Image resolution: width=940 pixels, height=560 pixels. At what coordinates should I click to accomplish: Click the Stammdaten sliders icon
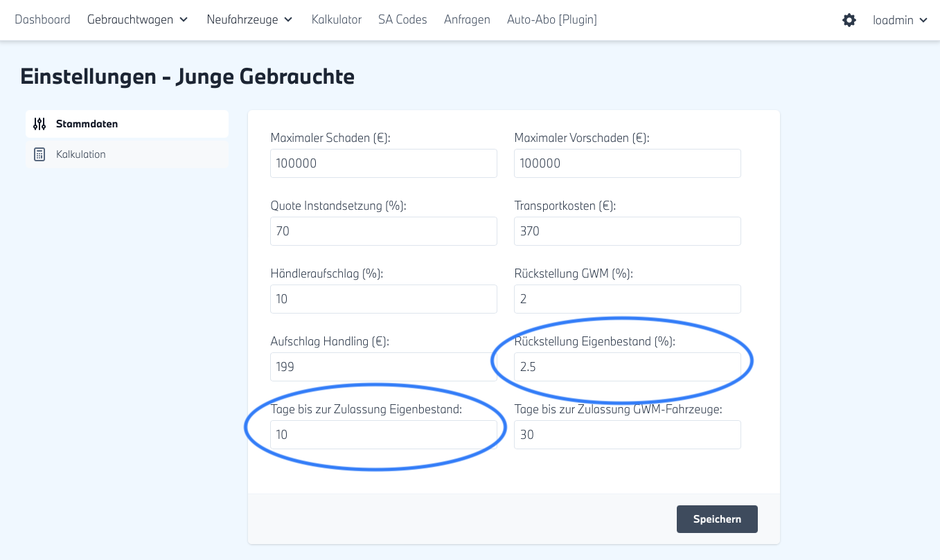tap(39, 124)
